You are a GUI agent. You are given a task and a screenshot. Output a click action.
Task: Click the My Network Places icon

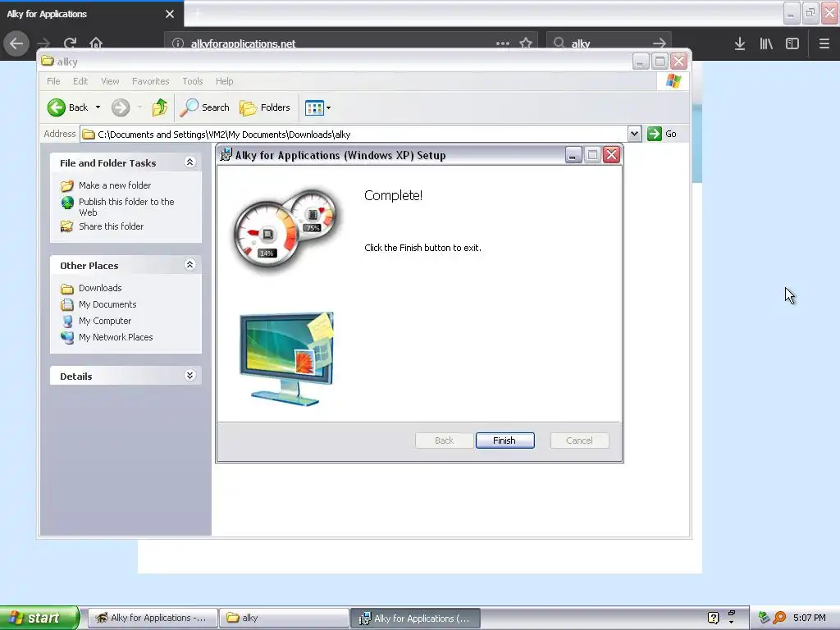pyautogui.click(x=67, y=337)
